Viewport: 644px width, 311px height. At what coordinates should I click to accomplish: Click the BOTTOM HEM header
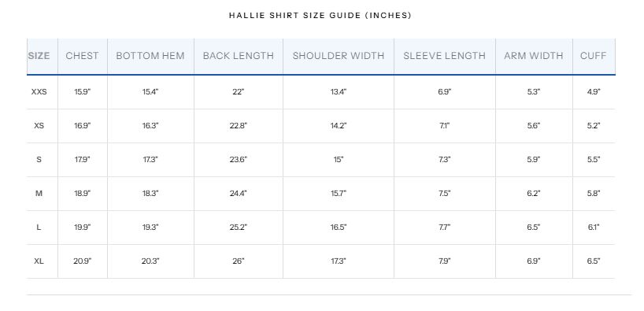pyautogui.click(x=150, y=56)
